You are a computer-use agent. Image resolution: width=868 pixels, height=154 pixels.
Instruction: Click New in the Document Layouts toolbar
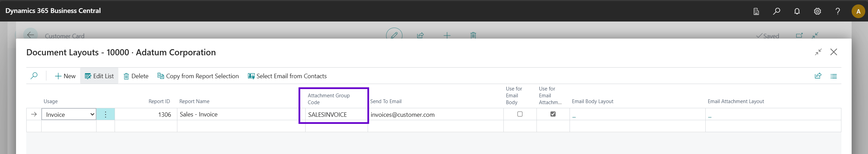point(65,76)
